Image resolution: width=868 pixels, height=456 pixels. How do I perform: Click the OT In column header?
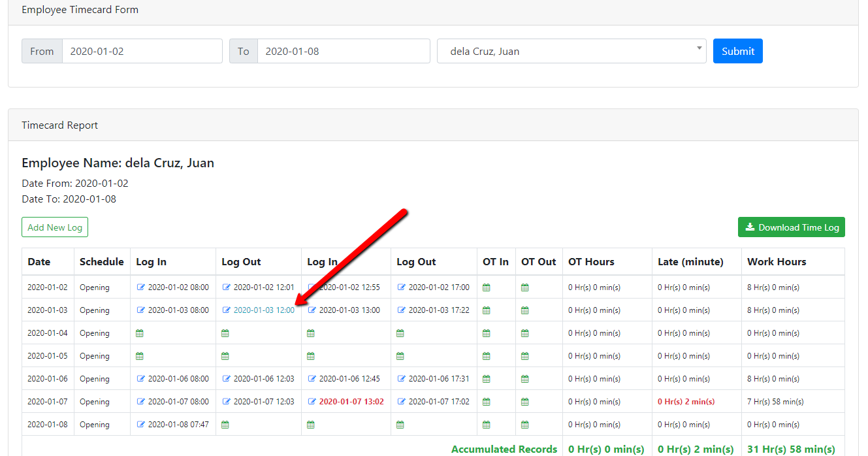(496, 262)
